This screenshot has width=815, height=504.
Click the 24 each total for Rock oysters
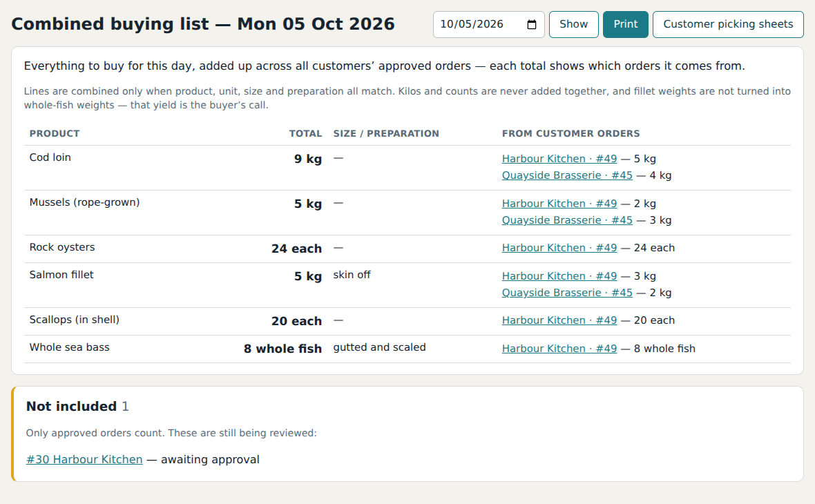(296, 249)
